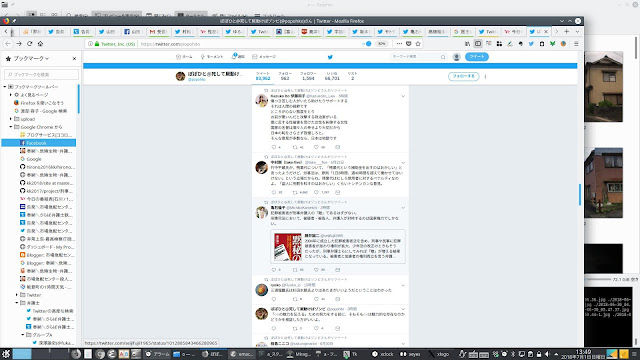This screenshot has width=640, height=360.
Task: Select the Facebook bookmark in sidebar
Action: 39,143
